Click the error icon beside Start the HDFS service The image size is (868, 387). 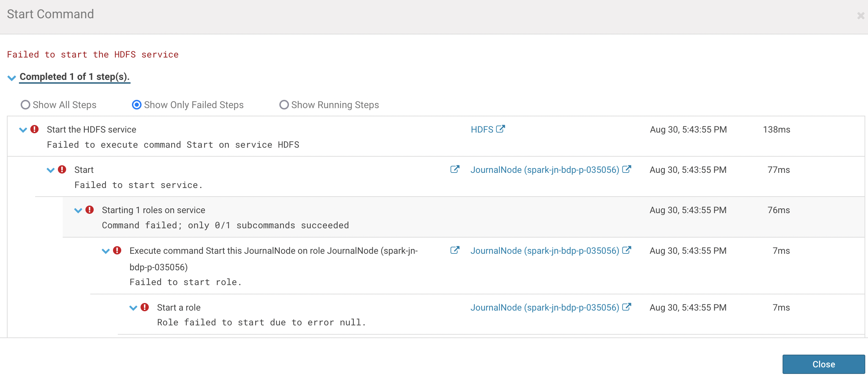tap(35, 129)
